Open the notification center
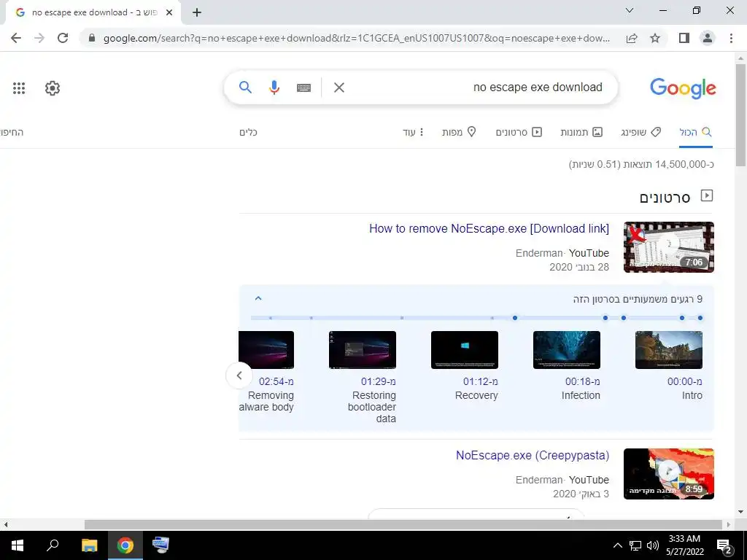Viewport: 747px width, 560px height. pos(724,546)
